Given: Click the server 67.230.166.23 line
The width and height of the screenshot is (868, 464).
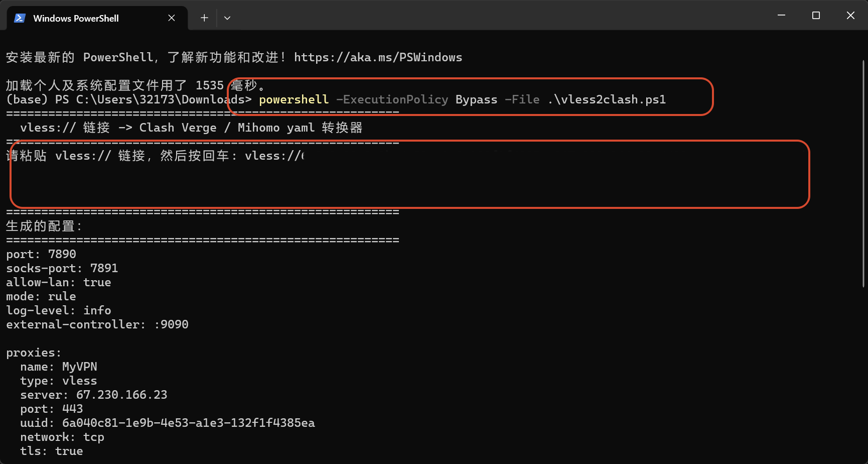Looking at the screenshot, I should coord(94,395).
